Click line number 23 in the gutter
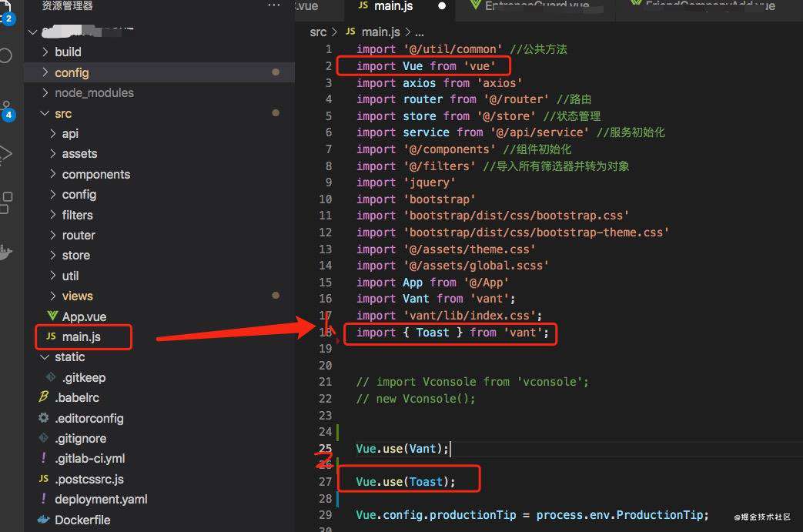Image resolution: width=803 pixels, height=532 pixels. coord(326,415)
